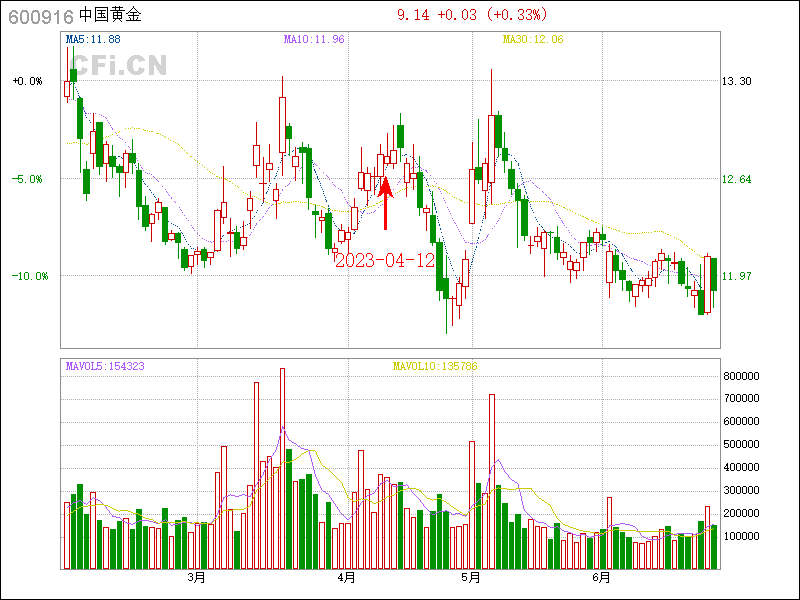
Task: Click the 2023-04-12 date annotation
Action: (385, 260)
